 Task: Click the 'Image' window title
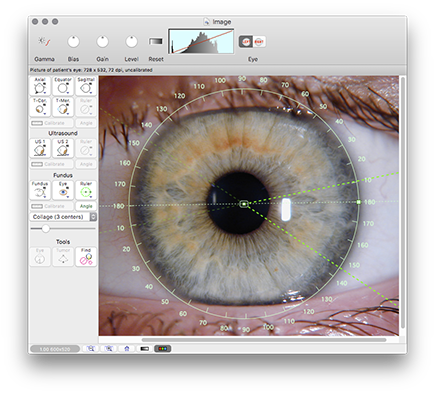tap(222, 22)
